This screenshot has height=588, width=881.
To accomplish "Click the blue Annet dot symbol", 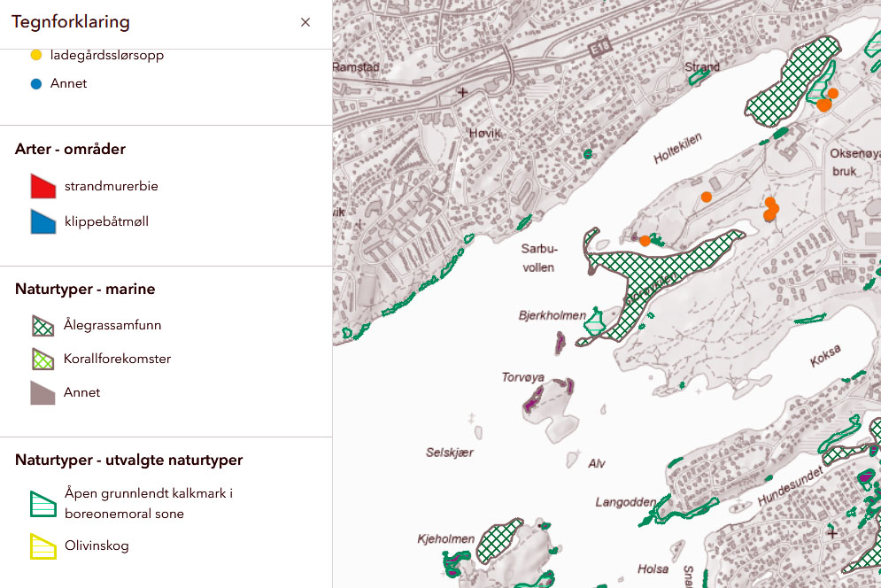I will click(x=36, y=84).
